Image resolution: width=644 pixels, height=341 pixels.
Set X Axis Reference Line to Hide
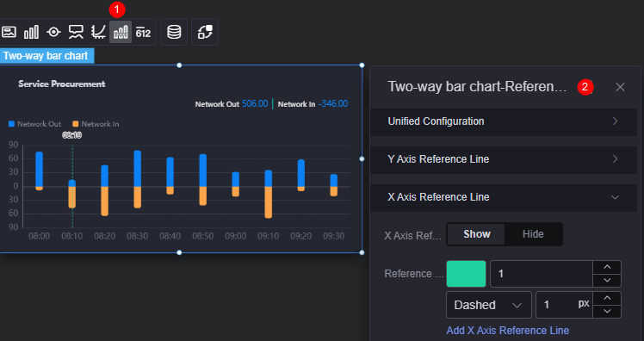[x=533, y=234]
